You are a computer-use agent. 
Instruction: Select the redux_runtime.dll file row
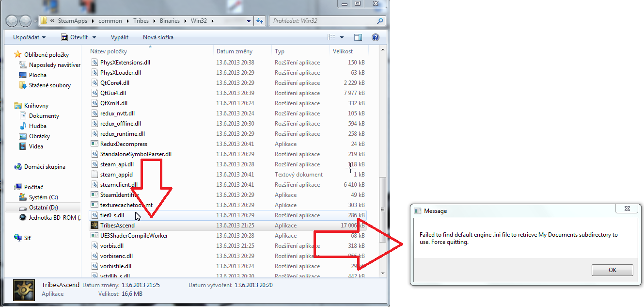[228, 133]
